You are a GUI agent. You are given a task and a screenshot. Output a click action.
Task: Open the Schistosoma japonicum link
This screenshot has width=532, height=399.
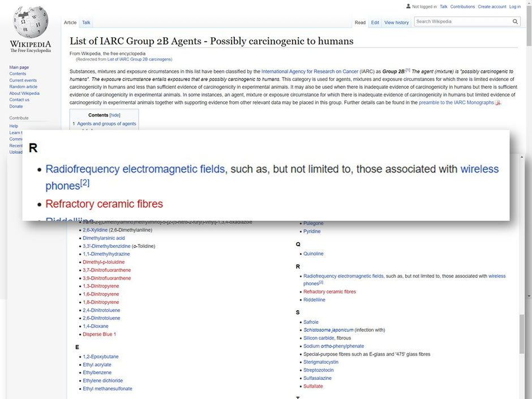point(328,330)
